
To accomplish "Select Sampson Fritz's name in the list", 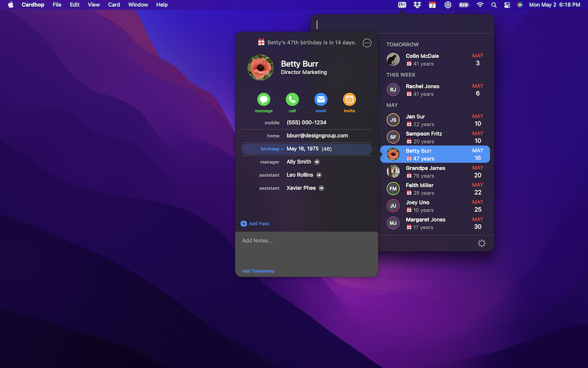I will coord(424,134).
